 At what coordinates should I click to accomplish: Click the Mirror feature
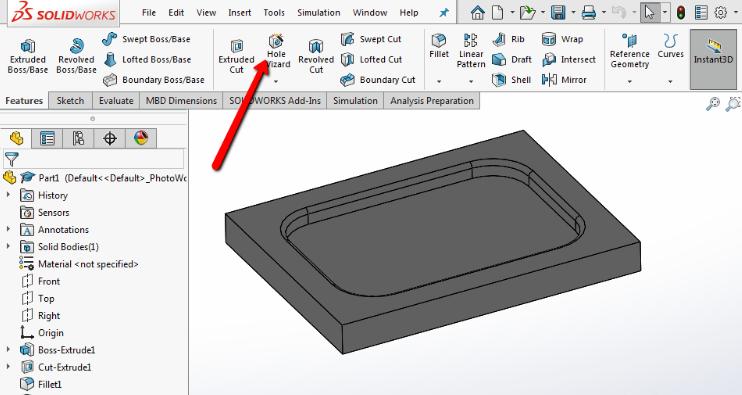[x=564, y=80]
